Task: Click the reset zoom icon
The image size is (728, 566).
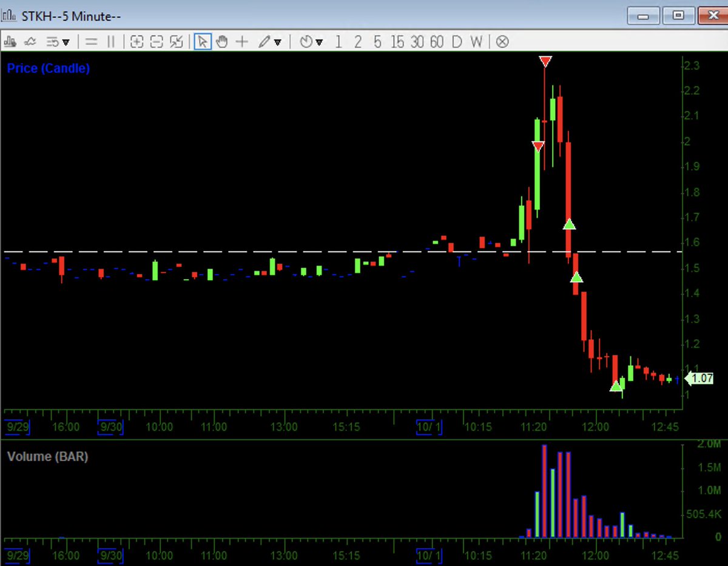Action: [x=176, y=42]
